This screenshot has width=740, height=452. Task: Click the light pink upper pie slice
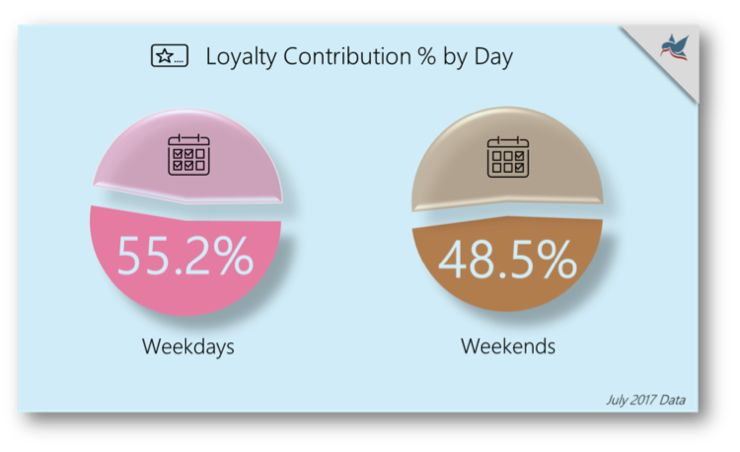(x=189, y=158)
